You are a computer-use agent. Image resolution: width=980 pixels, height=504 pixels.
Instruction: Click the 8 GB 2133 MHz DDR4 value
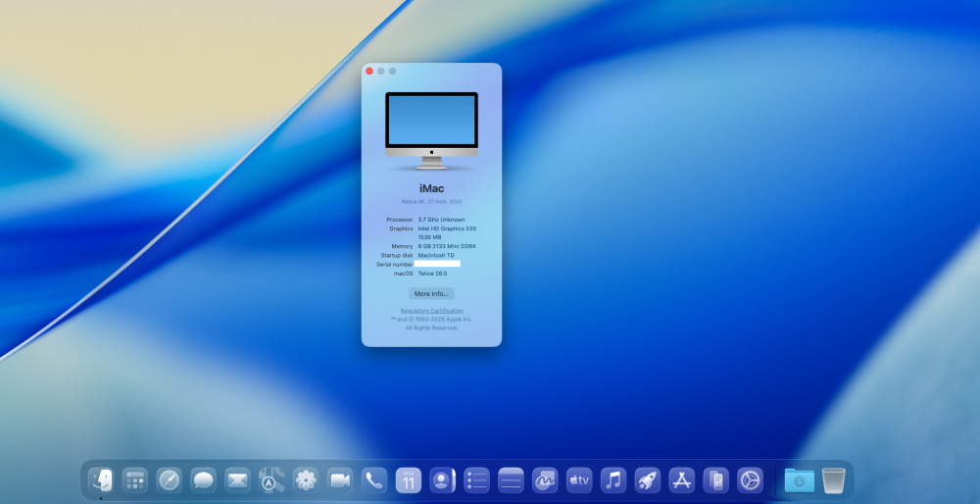pos(447,246)
